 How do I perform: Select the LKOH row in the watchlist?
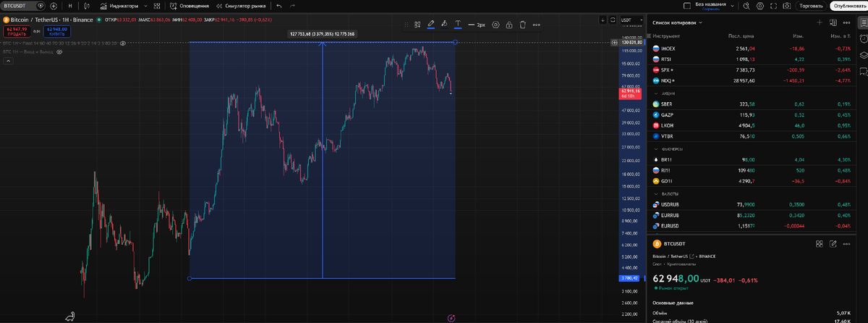click(752, 125)
